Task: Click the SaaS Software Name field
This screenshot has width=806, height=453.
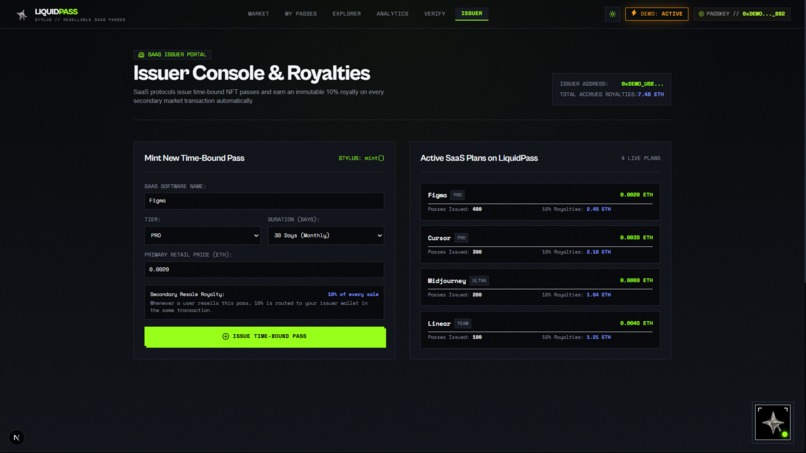Action: (264, 201)
